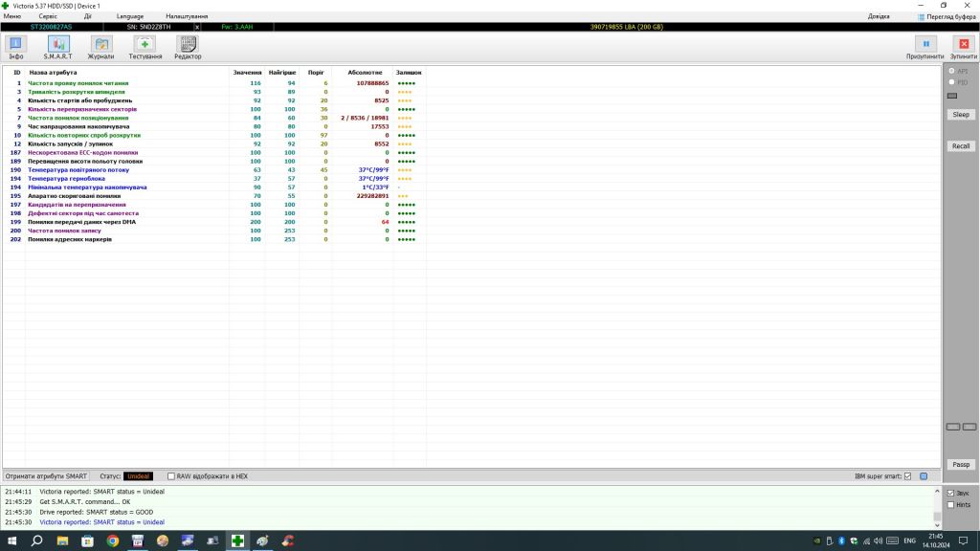Enable the Hints checkbox
Screen dimensions: 980x551
pyautogui.click(x=950, y=505)
